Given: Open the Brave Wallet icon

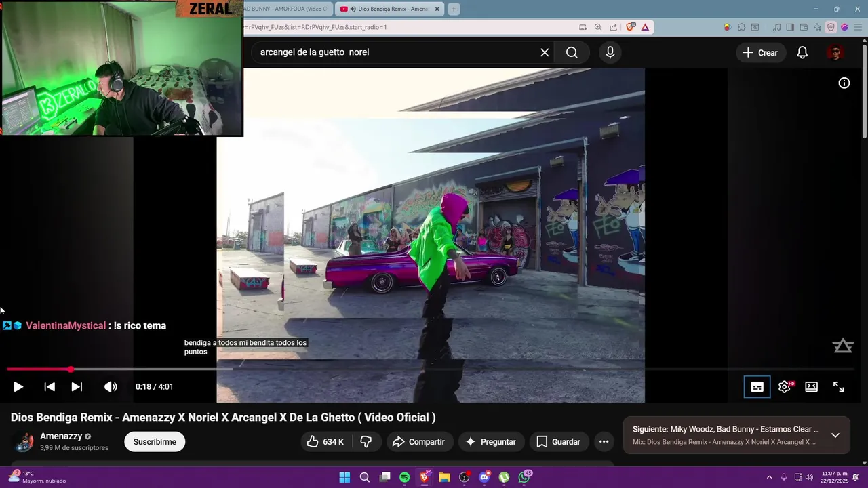Looking at the screenshot, I should [804, 27].
